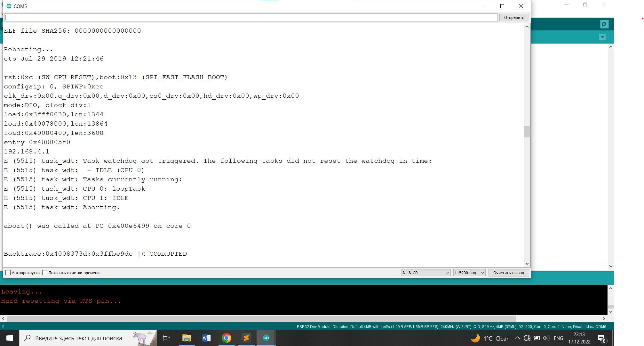Open Microsoft Word from the taskbar
The image size is (644, 346).
coord(206,338)
